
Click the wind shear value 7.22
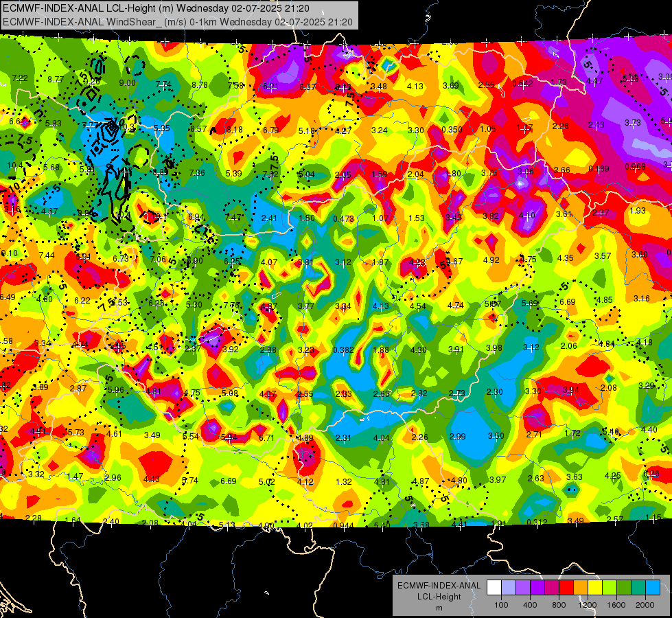(x=20, y=78)
